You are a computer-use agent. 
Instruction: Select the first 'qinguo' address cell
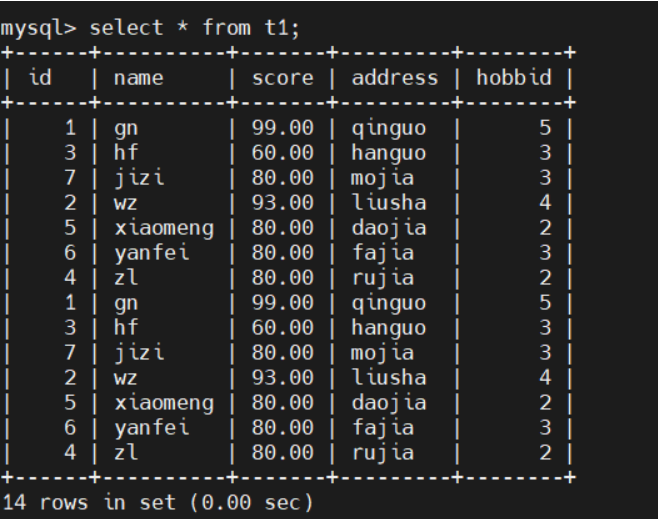pyautogui.click(x=389, y=127)
